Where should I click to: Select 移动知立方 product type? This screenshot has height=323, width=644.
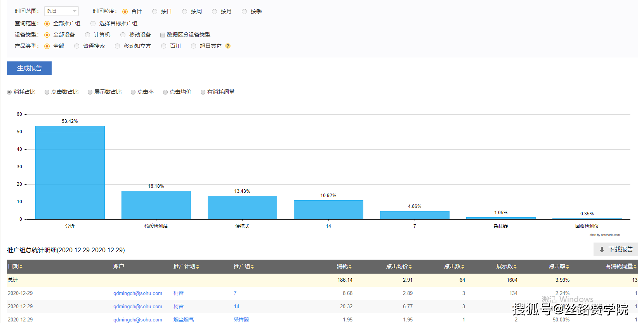(117, 46)
